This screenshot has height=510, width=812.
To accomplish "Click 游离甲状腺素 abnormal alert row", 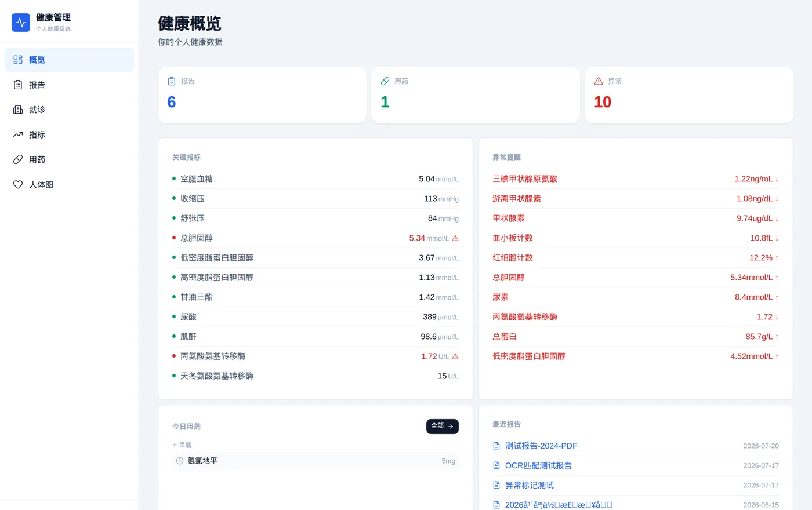I will [x=636, y=199].
